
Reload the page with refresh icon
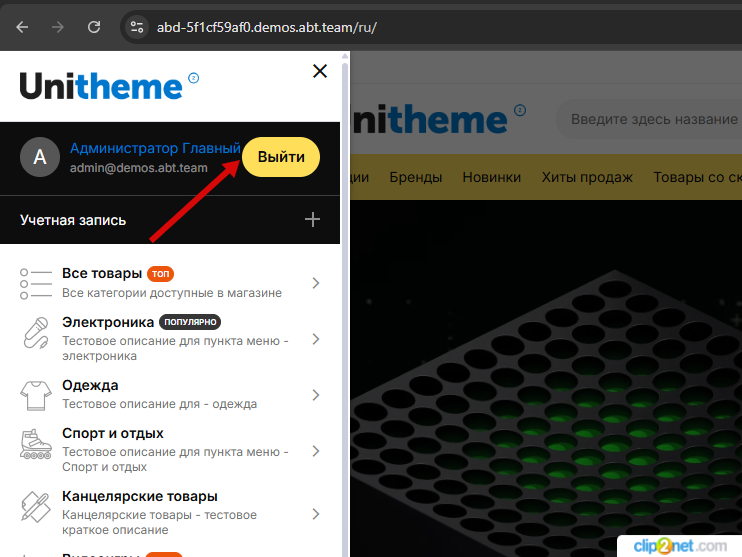94,27
